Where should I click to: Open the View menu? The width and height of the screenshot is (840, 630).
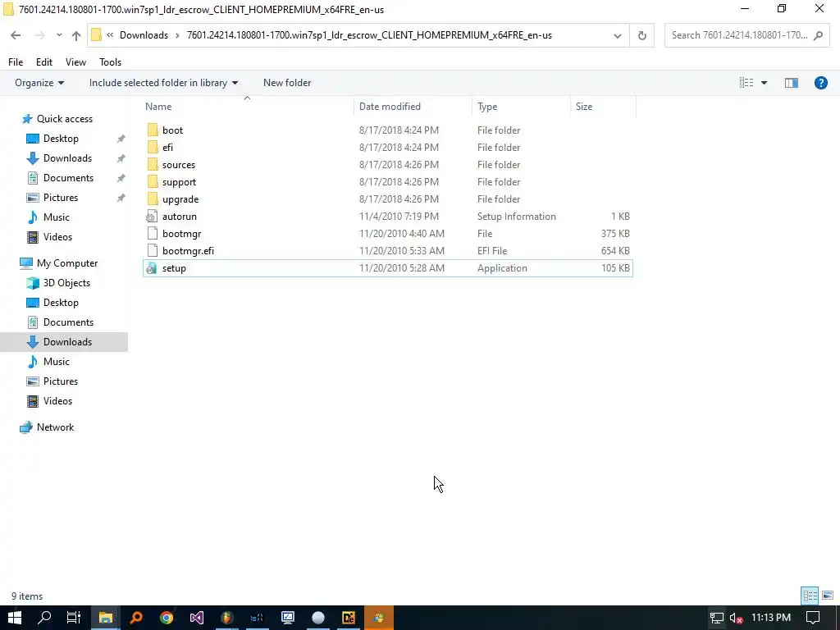coord(75,62)
